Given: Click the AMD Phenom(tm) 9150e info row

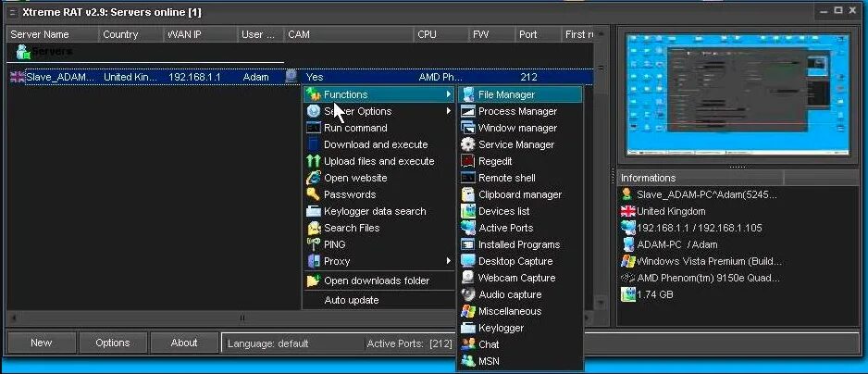Looking at the screenshot, I should [708, 278].
